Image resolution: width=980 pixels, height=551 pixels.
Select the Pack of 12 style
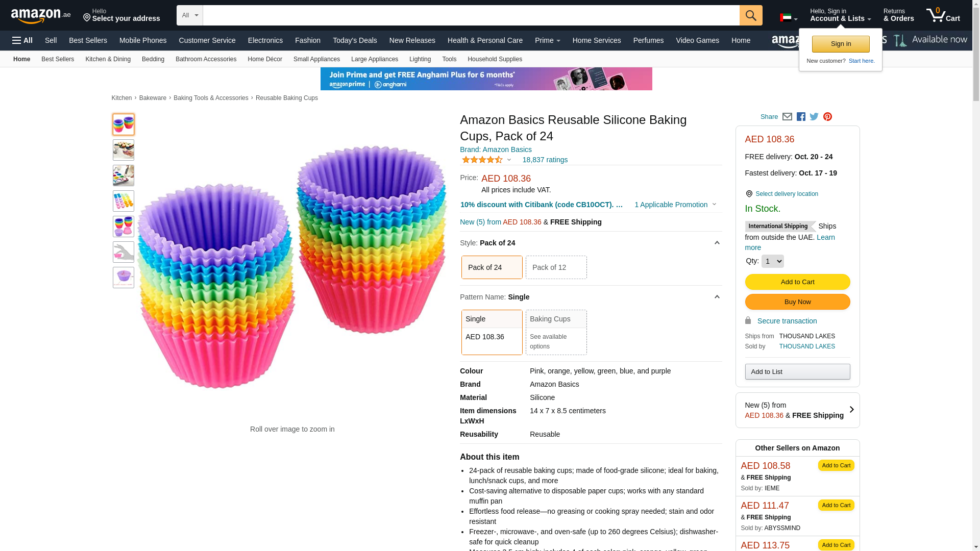pyautogui.click(x=556, y=267)
